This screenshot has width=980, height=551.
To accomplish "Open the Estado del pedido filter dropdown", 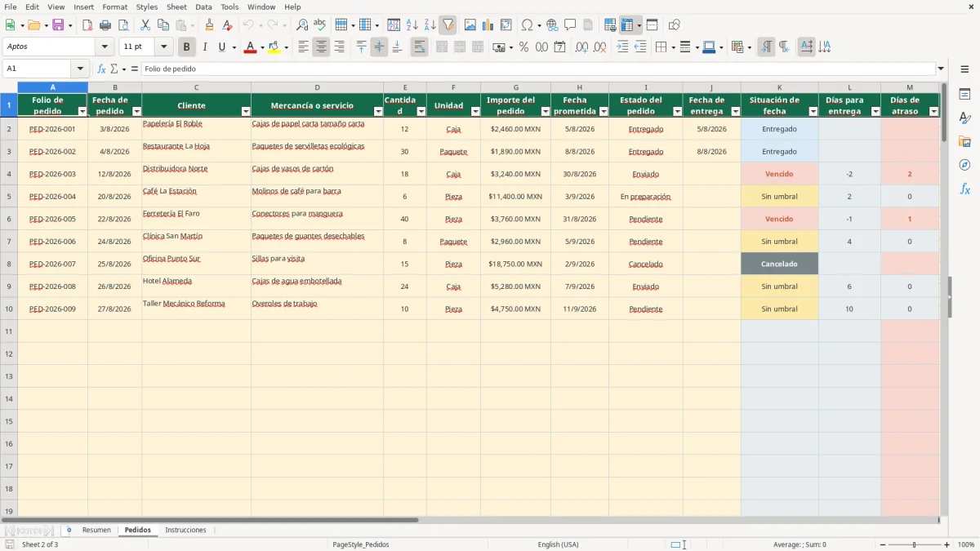I will (x=676, y=111).
